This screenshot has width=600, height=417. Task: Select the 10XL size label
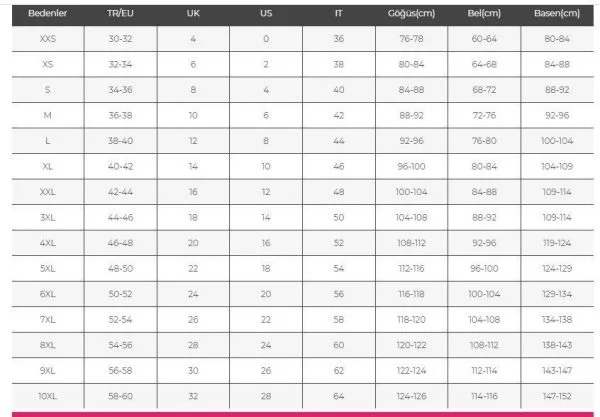(x=47, y=398)
